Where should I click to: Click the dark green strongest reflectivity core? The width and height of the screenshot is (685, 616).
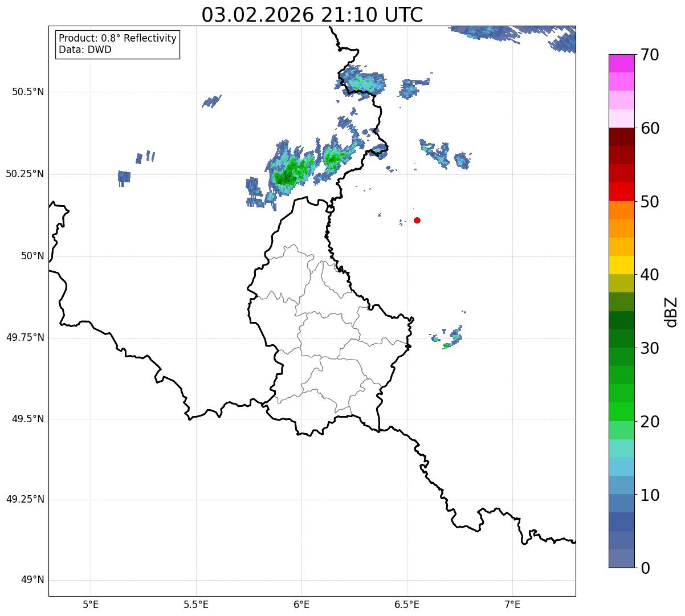[284, 178]
